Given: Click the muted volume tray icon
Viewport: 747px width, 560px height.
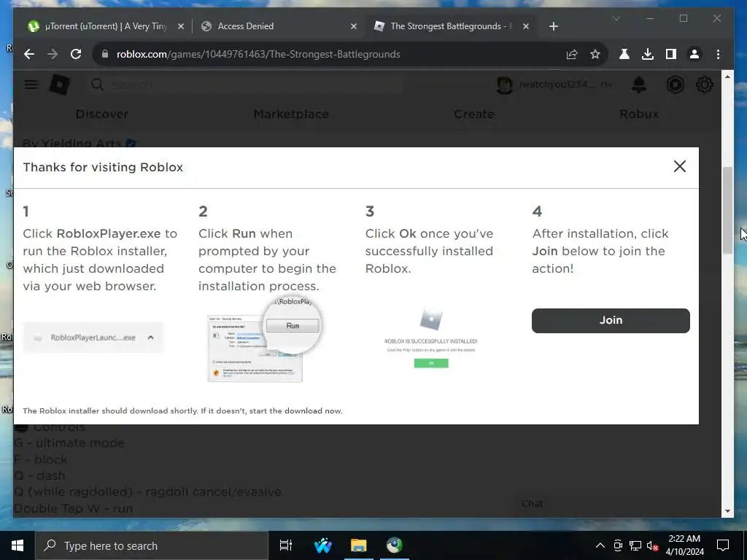Looking at the screenshot, I should [x=653, y=545].
